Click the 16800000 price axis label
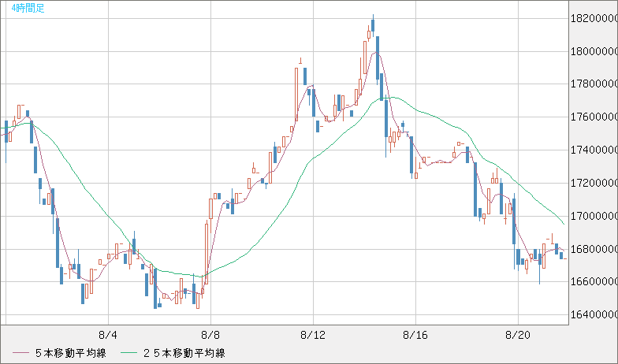Screen dimensions: 618x364 pos(594,249)
